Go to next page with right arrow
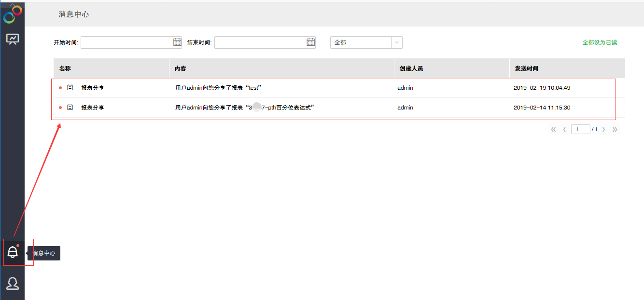644x300 pixels. point(603,129)
